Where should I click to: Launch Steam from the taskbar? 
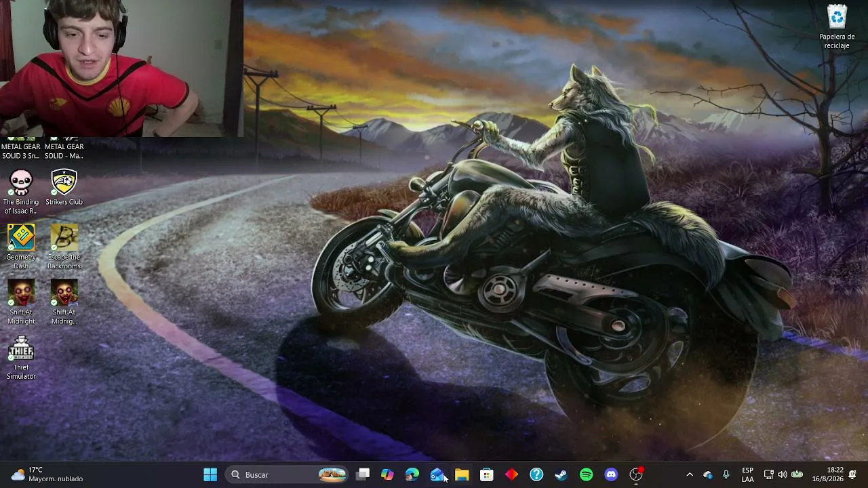click(561, 474)
